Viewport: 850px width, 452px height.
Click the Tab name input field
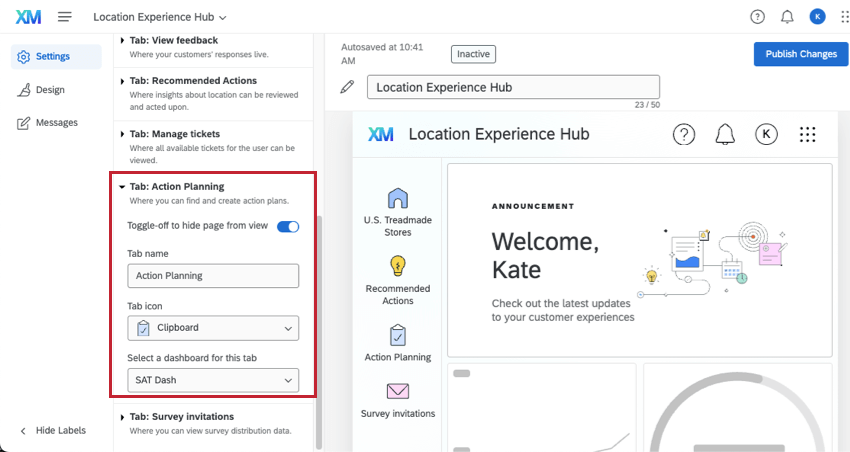(x=213, y=276)
